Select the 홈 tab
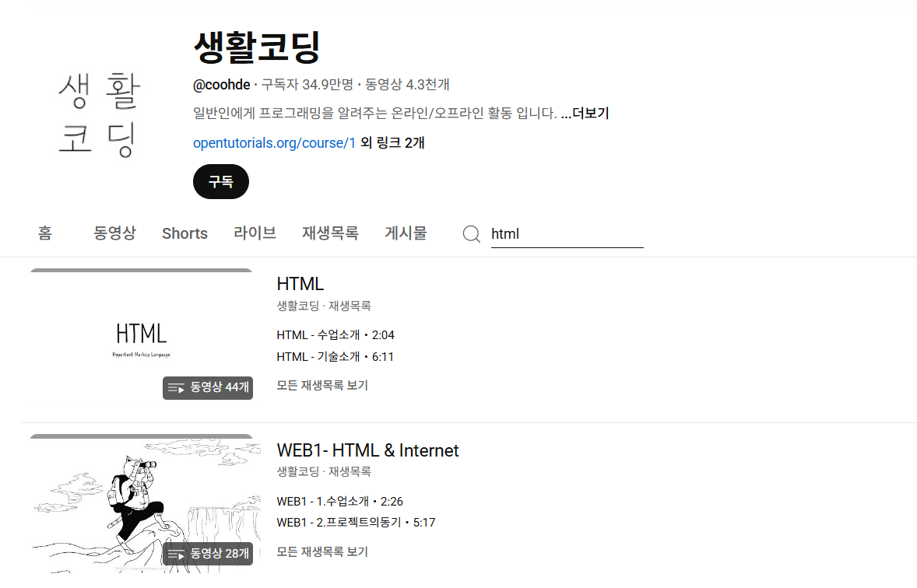This screenshot has width=917, height=588. 44,233
